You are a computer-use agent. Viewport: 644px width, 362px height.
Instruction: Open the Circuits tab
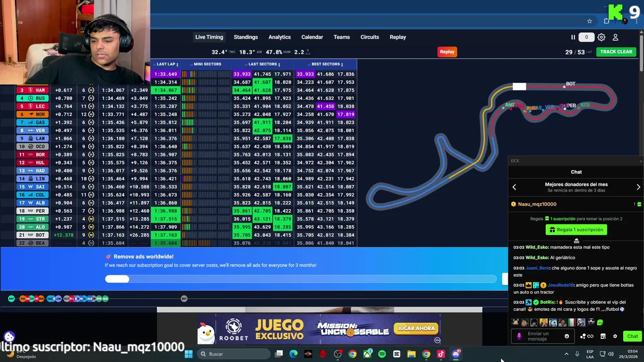(370, 37)
